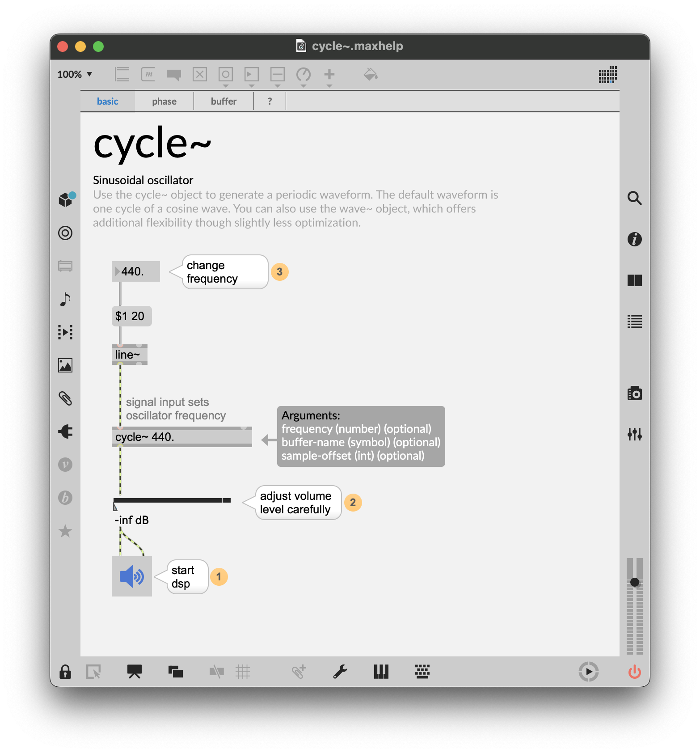This screenshot has width=700, height=753.
Task: Open the images browser icon
Action: coord(65,365)
